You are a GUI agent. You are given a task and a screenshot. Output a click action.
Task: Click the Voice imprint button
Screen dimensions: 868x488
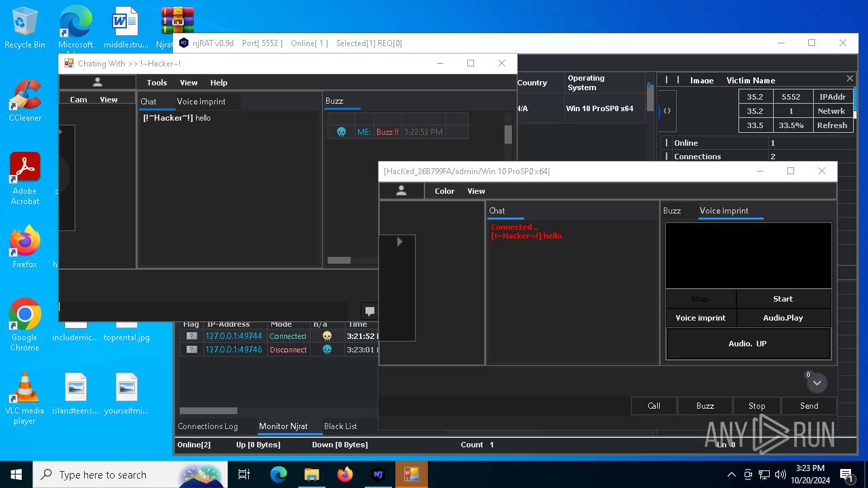(x=701, y=318)
